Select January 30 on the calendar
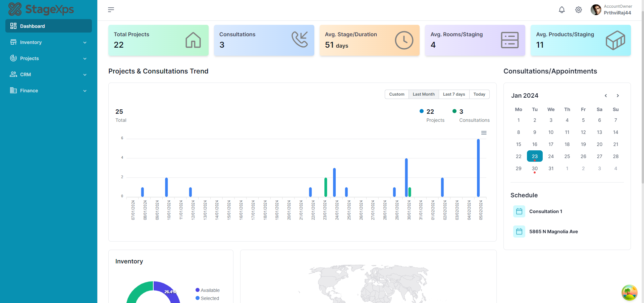This screenshot has height=303, width=644. [x=535, y=168]
